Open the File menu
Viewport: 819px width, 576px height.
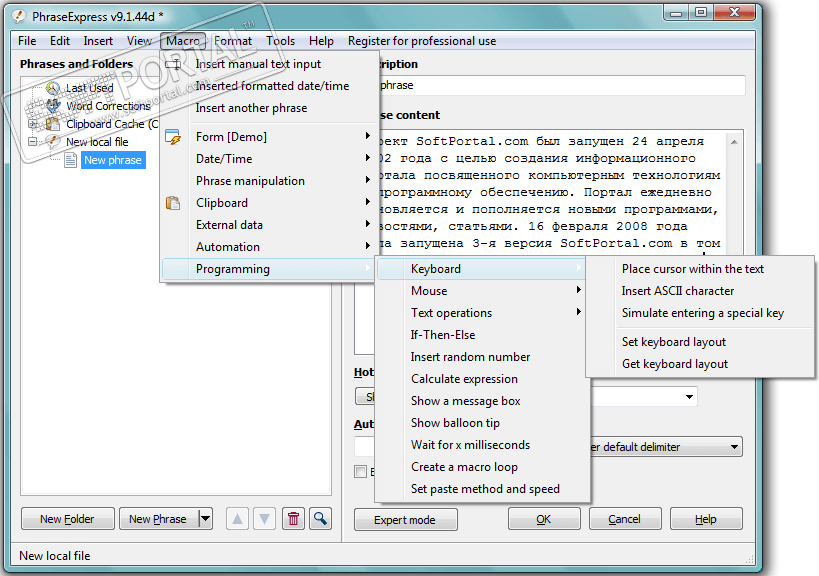(x=27, y=41)
